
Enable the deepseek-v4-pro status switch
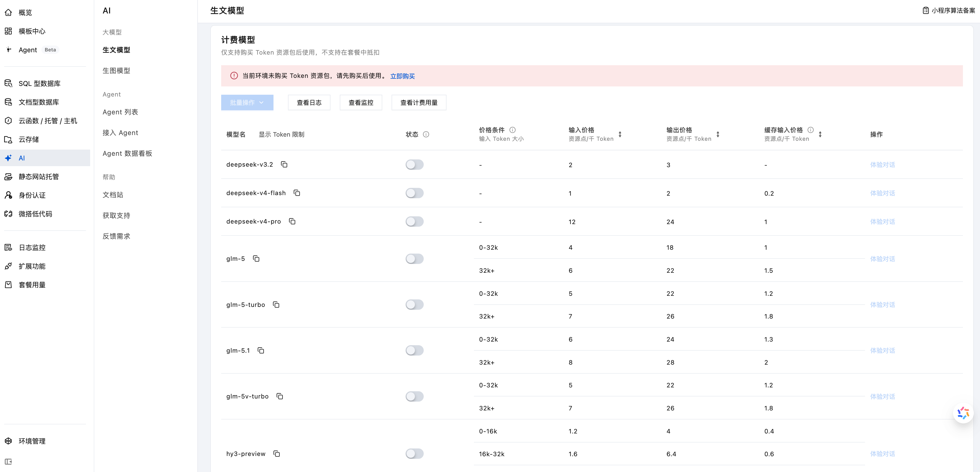414,222
